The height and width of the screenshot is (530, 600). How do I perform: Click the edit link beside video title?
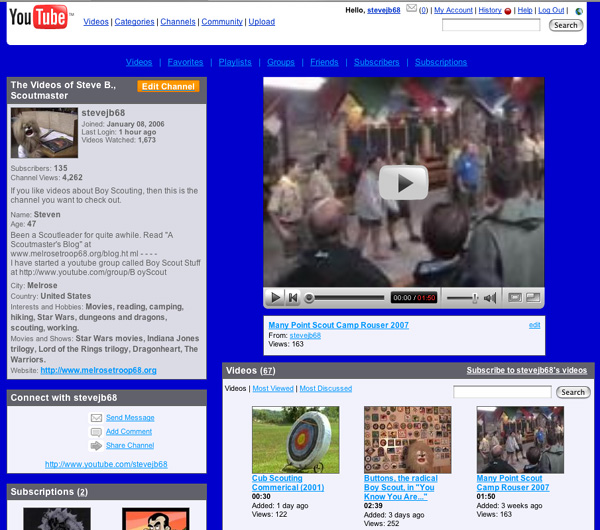click(x=534, y=325)
